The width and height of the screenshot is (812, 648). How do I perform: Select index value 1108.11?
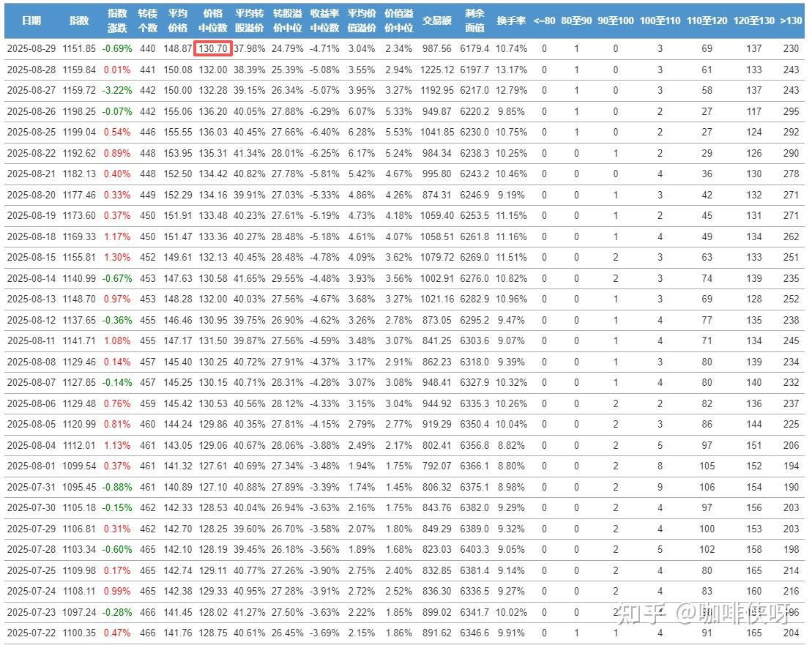79,591
